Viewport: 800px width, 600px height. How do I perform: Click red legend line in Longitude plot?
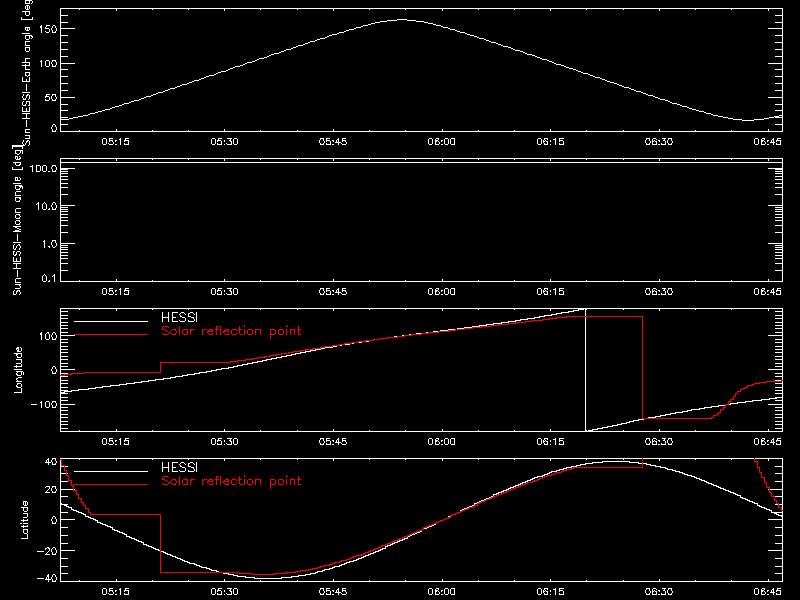111,335
